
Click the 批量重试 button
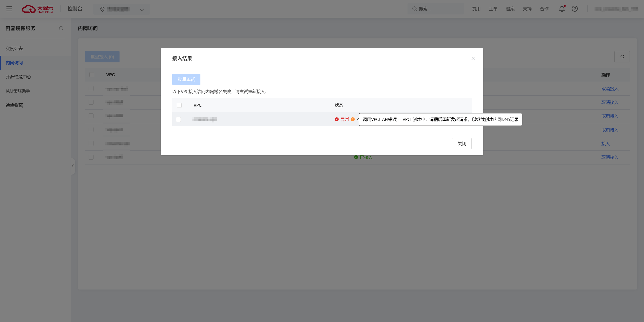point(186,79)
